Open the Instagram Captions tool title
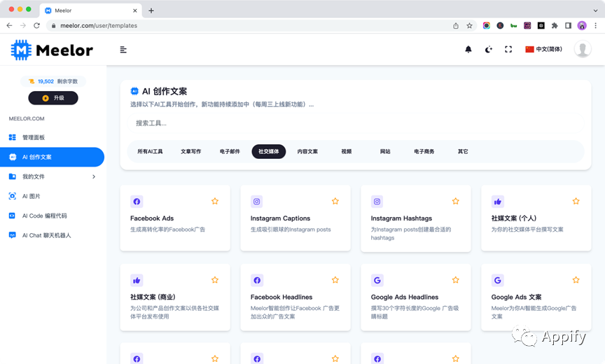 point(281,218)
